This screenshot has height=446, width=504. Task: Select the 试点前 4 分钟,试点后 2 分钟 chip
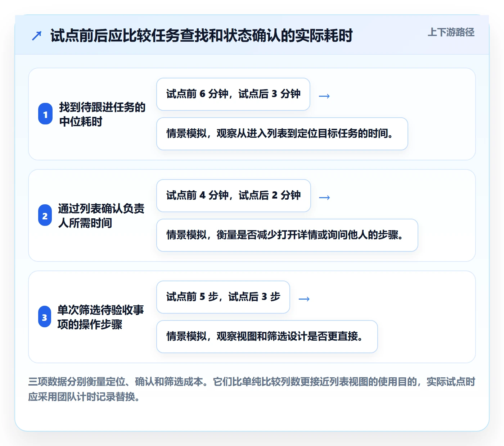(234, 196)
